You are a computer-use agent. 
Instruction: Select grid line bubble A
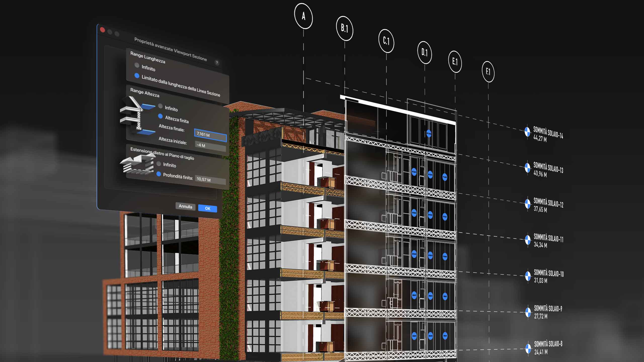[x=303, y=16]
